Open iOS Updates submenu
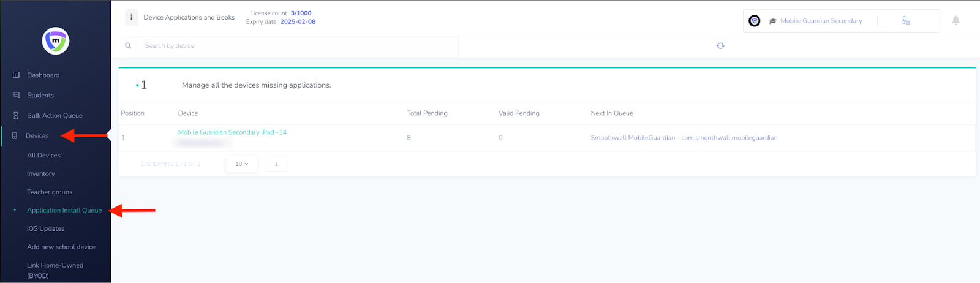Image resolution: width=980 pixels, height=283 pixels. pyautogui.click(x=45, y=229)
